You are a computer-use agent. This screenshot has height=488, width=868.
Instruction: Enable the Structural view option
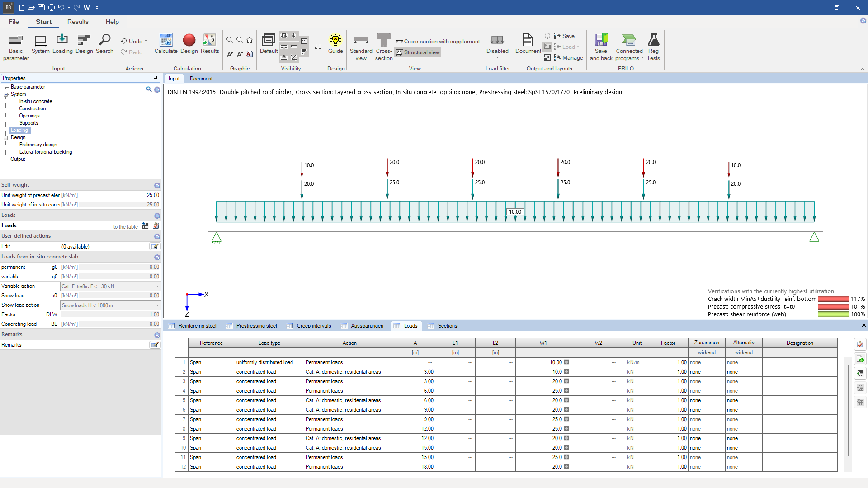point(417,52)
